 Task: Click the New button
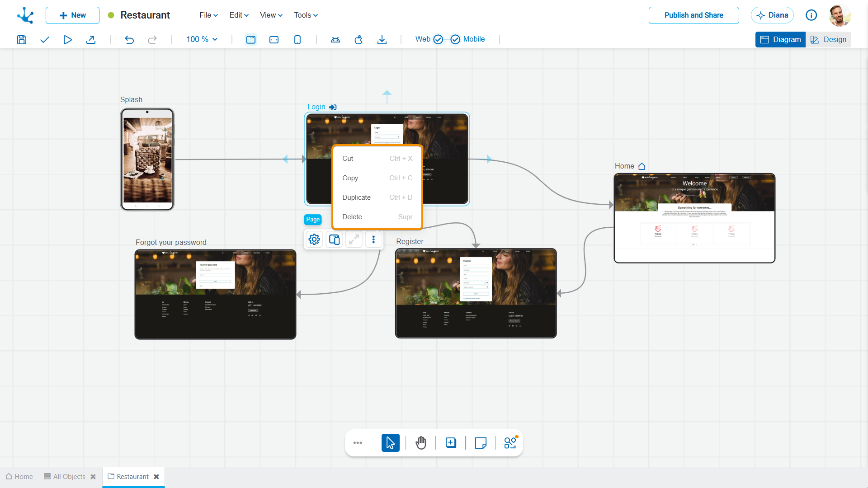tap(72, 15)
